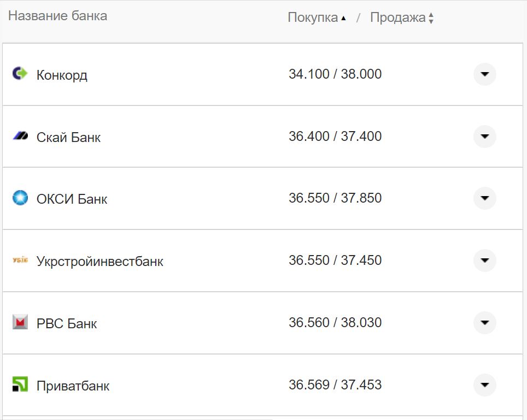Viewport: 527px width, 420px height.
Task: Click the Название банка column header
Action: pos(57,16)
